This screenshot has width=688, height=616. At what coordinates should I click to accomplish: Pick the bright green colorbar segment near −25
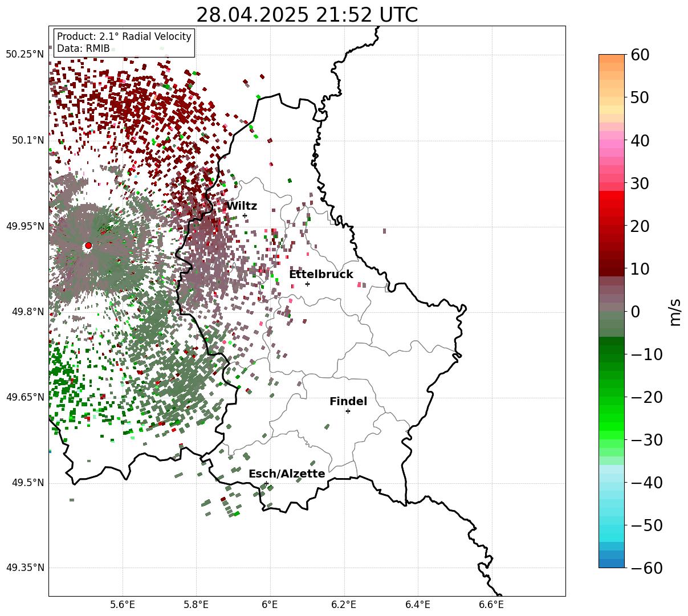click(612, 417)
